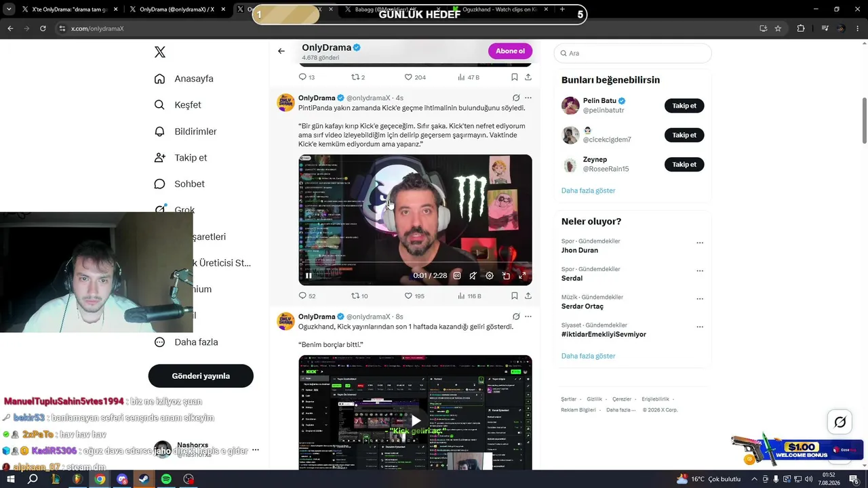The height and width of the screenshot is (488, 868).
Task: Open more options for #iktidarEmekliyiSevmiyor trend
Action: [700, 327]
